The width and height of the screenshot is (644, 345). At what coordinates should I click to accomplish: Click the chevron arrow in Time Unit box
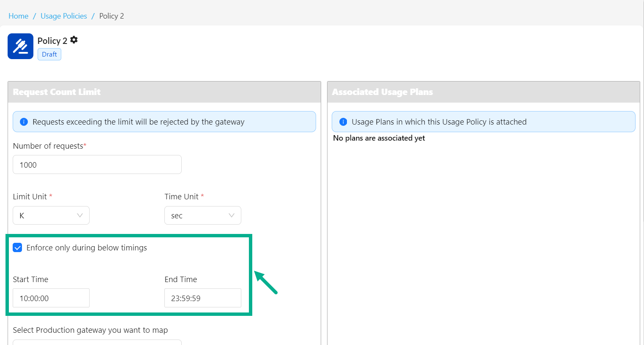tap(231, 215)
